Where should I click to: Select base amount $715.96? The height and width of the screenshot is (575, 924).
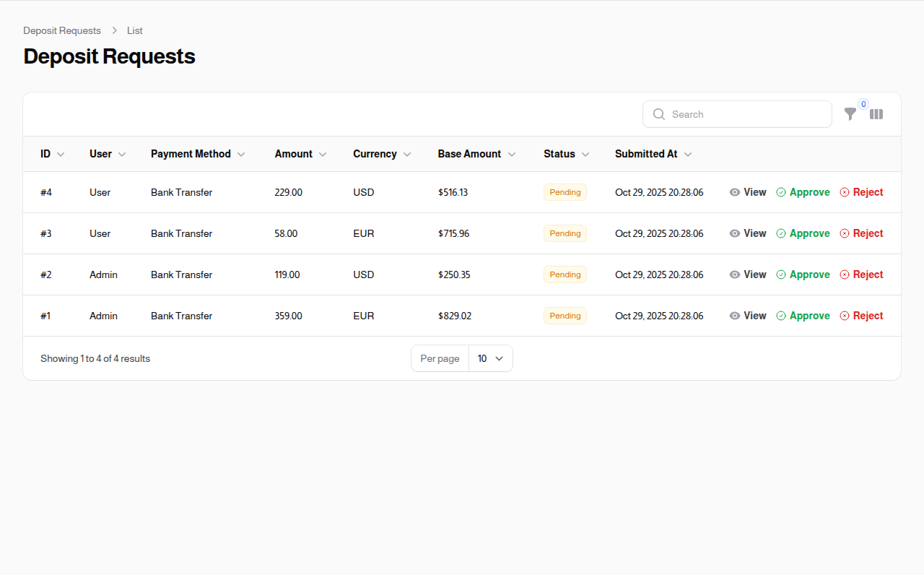[x=454, y=233]
